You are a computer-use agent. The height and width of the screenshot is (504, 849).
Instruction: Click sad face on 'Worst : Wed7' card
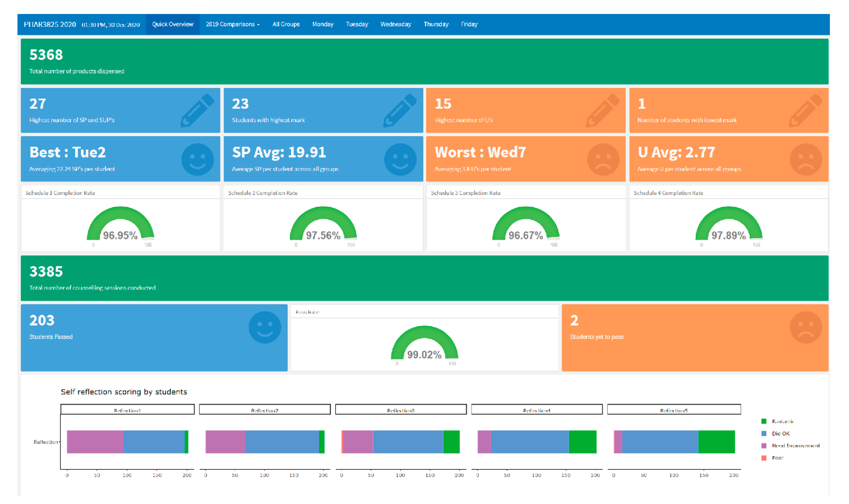(603, 159)
